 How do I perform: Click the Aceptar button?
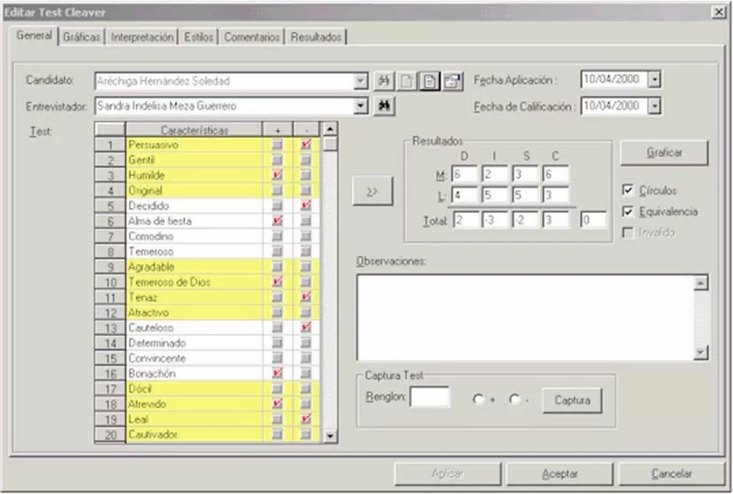[560, 474]
